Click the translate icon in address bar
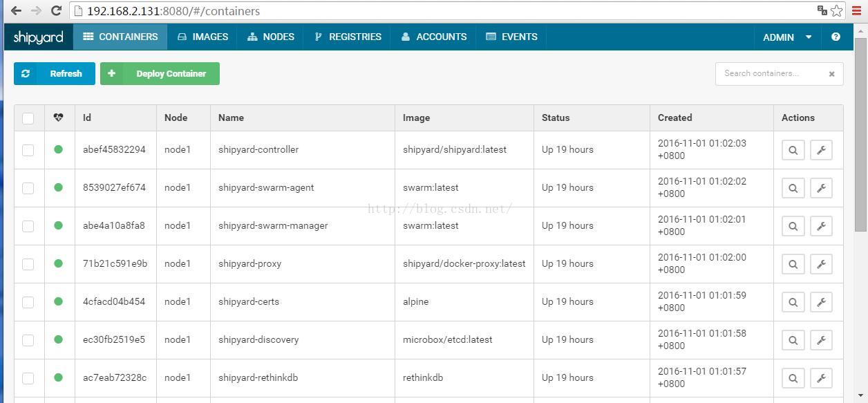The image size is (868, 403). (822, 10)
